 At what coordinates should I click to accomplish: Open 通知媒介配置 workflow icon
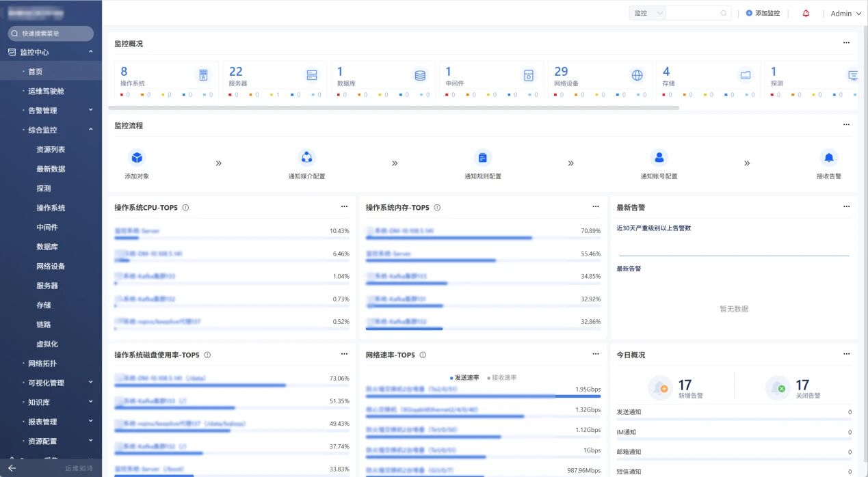coord(306,158)
